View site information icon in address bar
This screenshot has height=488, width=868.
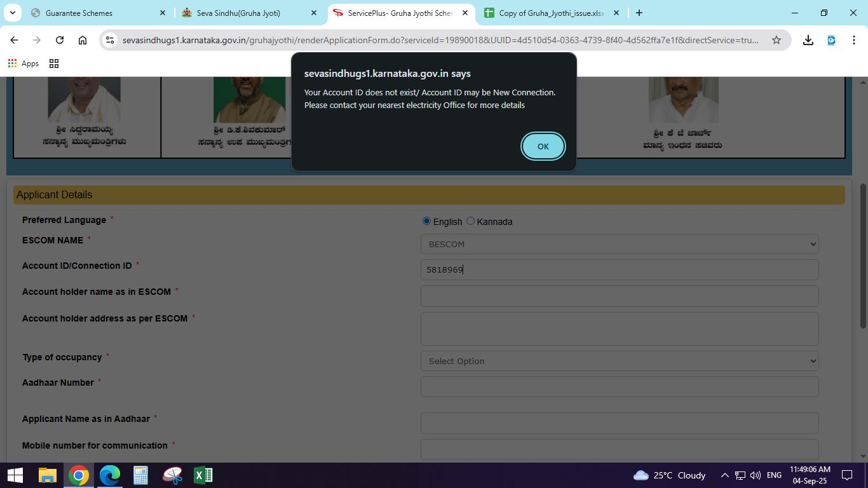point(110,40)
